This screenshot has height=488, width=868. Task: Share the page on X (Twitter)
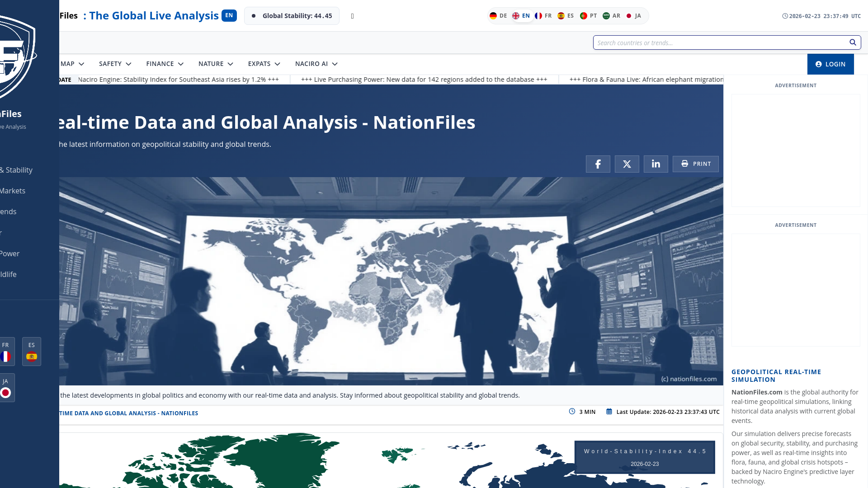[x=627, y=164]
